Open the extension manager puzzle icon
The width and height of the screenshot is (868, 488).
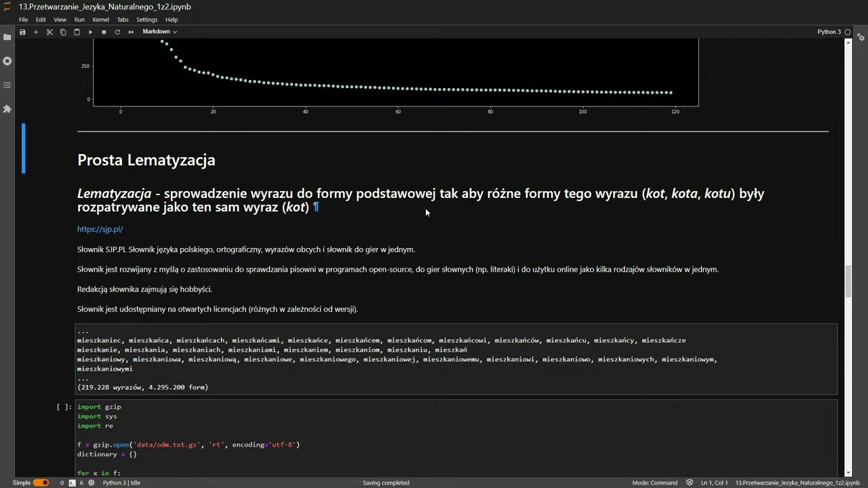coord(7,108)
